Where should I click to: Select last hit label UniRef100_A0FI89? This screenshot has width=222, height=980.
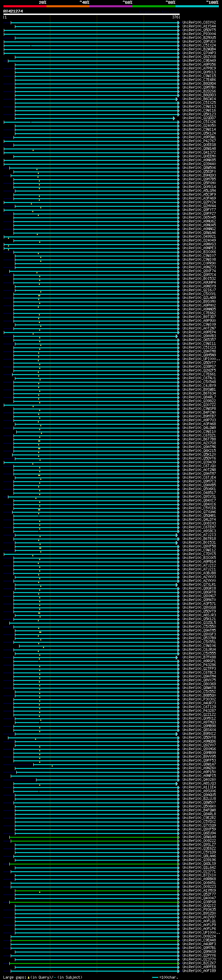199,971
